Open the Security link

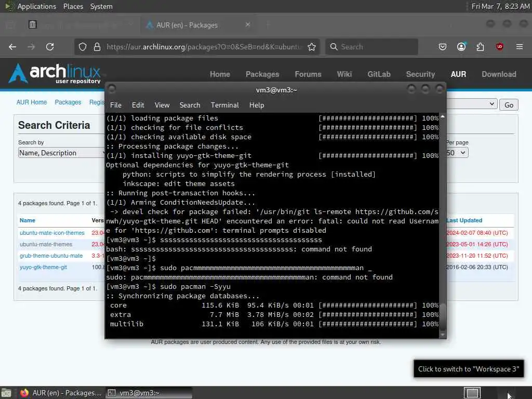(420, 74)
